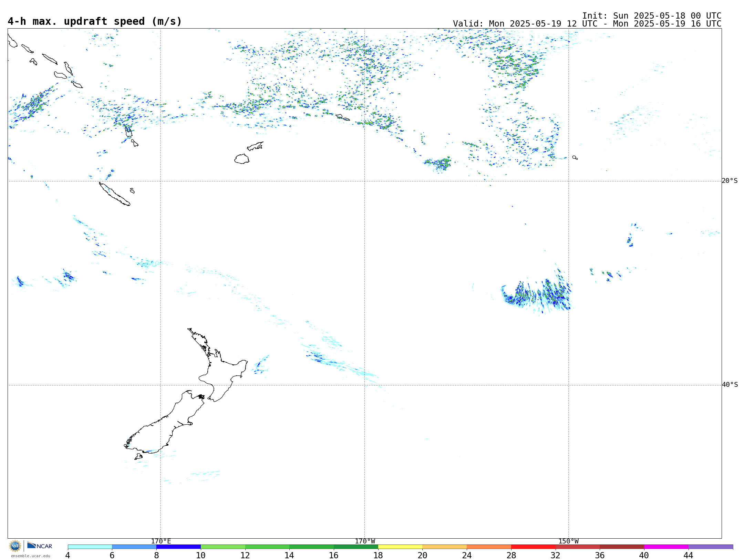The image size is (744, 560).
Task: Pick the purple colorbar segment above 44
Action: 711,547
